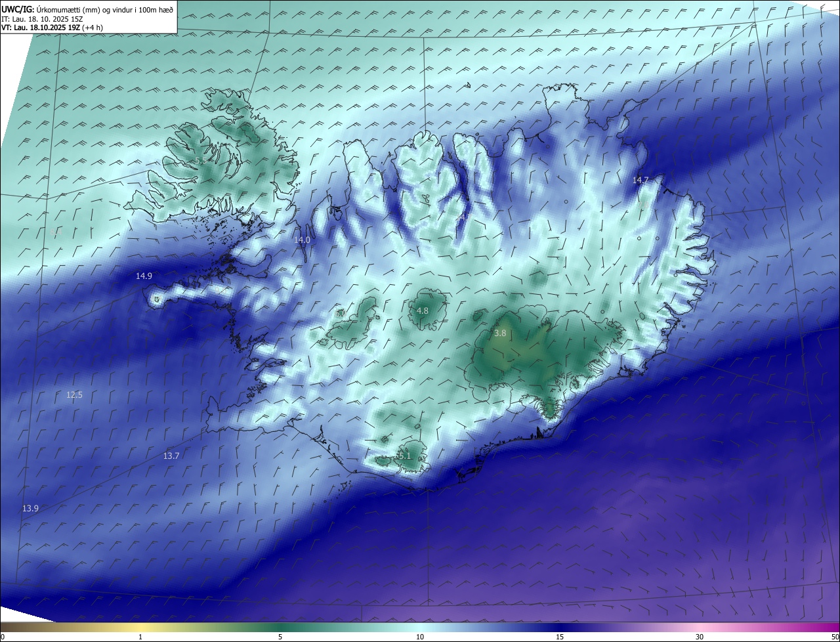Click the 5 tick on the color scale
The width and height of the screenshot is (840, 642).
tap(280, 637)
